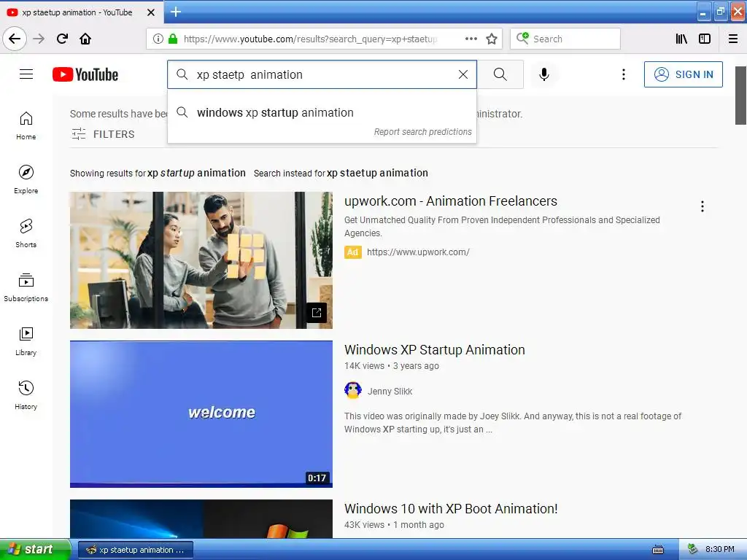Open the Jenny Slikk channel name
747x560 pixels.
click(x=390, y=392)
